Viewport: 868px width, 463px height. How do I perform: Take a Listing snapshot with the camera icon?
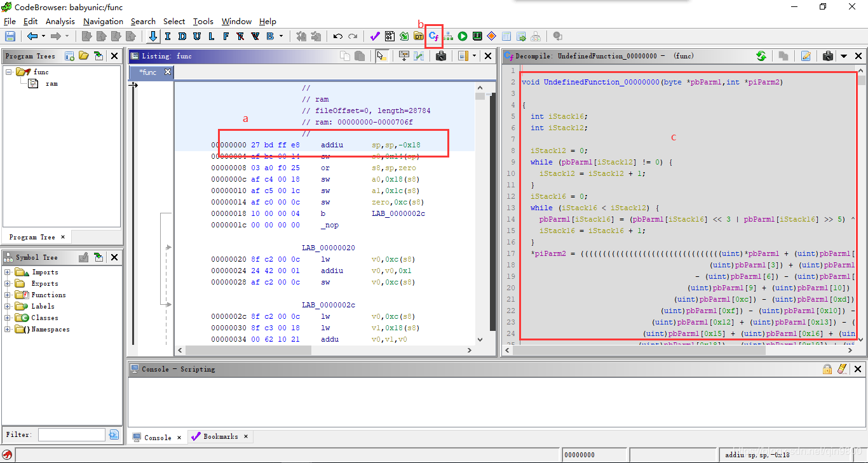(x=441, y=56)
